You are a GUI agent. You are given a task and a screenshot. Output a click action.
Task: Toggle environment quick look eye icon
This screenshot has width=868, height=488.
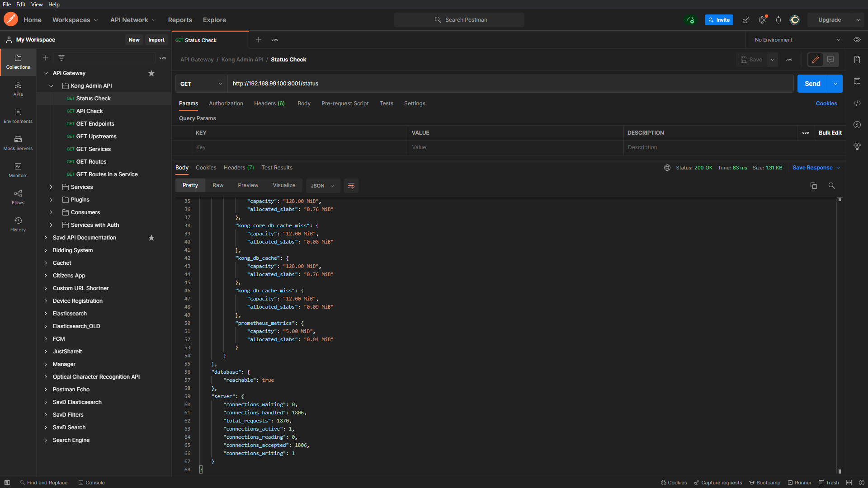point(857,40)
